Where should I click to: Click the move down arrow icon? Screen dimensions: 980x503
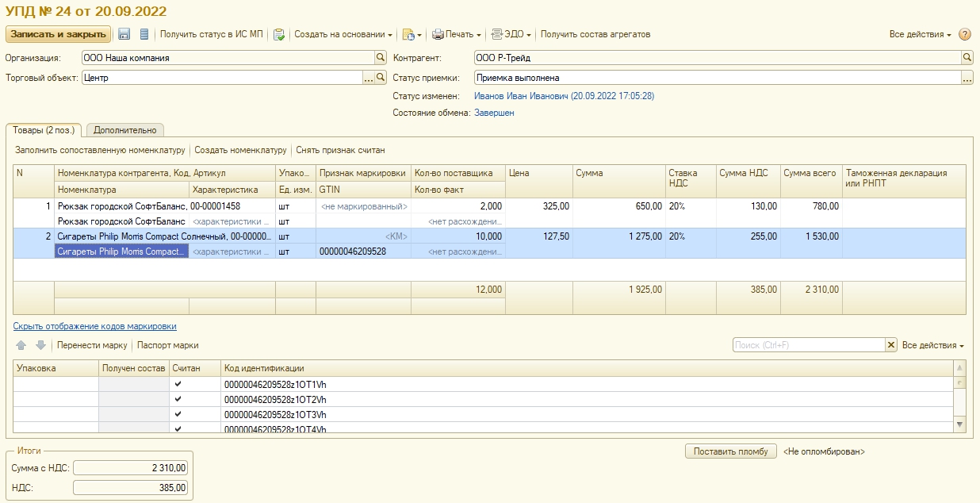pos(40,345)
